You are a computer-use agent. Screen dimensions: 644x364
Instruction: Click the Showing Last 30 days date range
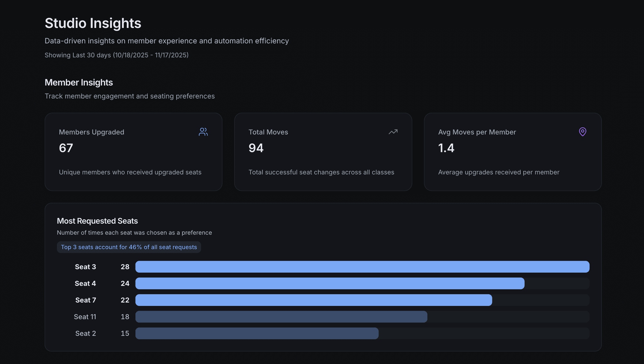116,55
